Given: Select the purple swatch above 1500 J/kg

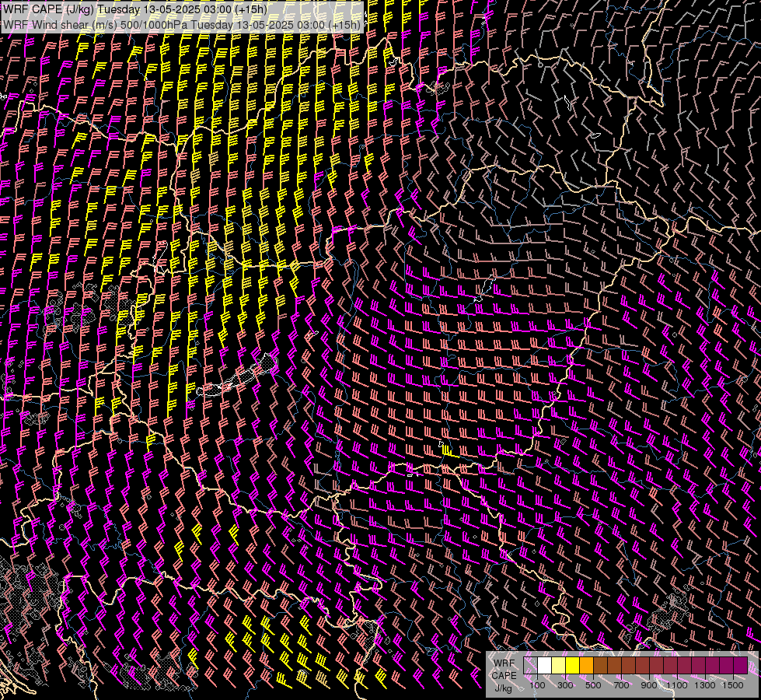Looking at the screenshot, I should point(740,666).
